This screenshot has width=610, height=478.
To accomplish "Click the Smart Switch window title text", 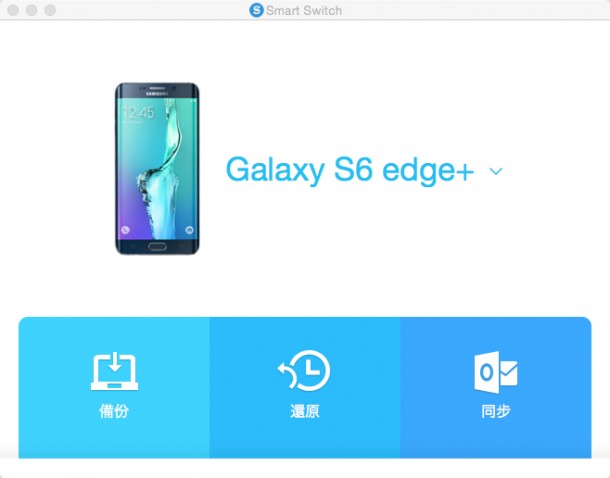I will click(x=304, y=11).
